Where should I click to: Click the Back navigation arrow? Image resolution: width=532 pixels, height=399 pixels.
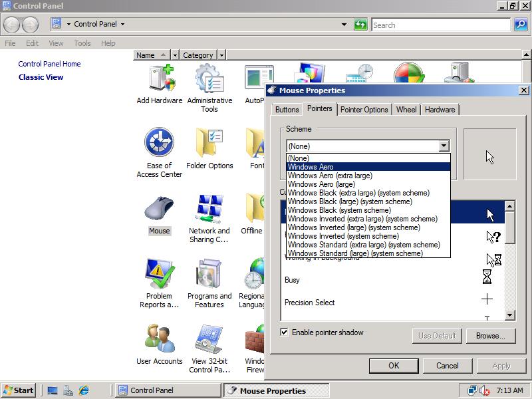(12, 25)
